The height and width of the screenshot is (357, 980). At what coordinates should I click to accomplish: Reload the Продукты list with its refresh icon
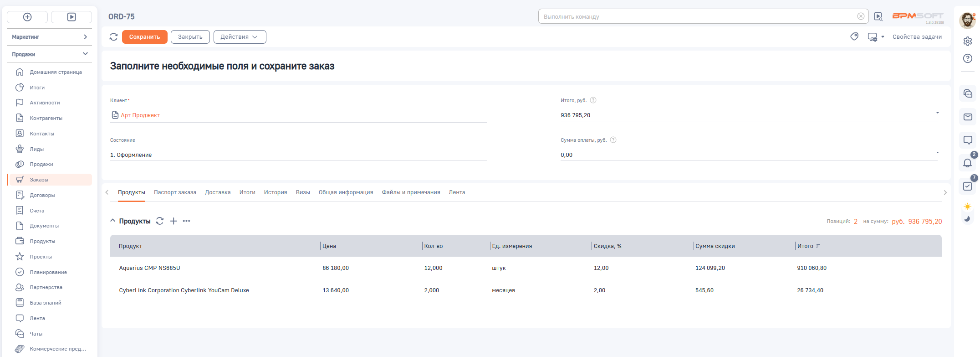160,221
